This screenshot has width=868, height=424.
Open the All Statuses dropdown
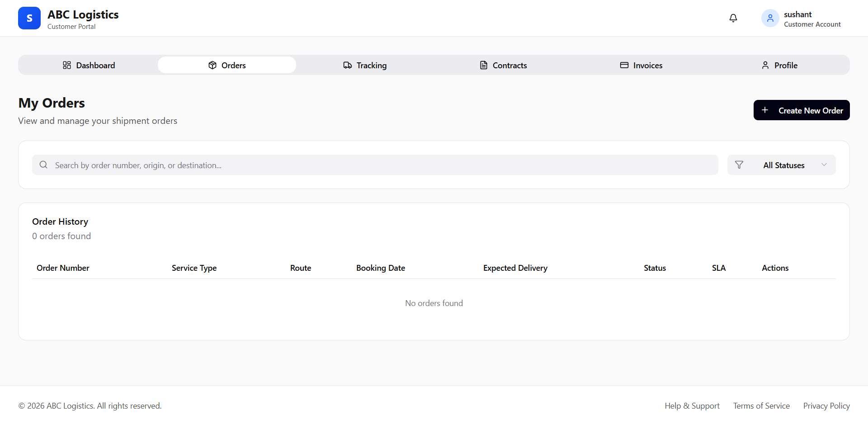(783, 165)
